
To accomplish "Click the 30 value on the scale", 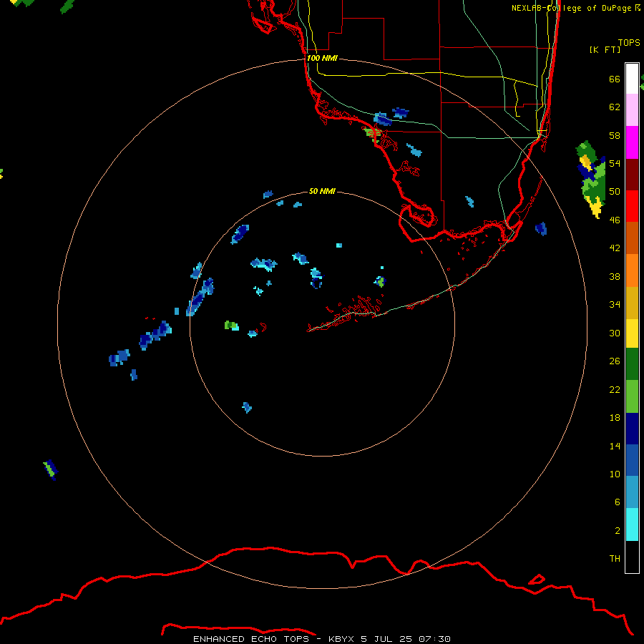I will (x=615, y=333).
